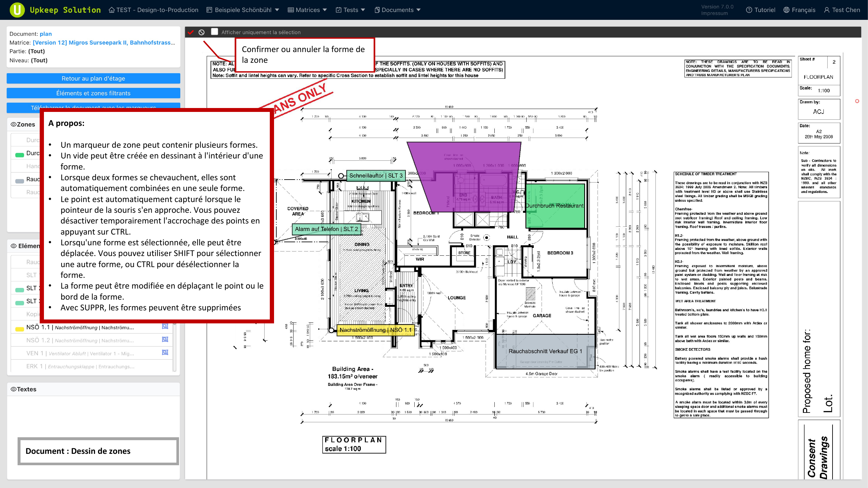Viewport: 868px width, 488px height.
Task: Click the locate icon for NSÖ 1.2
Action: coord(165,339)
